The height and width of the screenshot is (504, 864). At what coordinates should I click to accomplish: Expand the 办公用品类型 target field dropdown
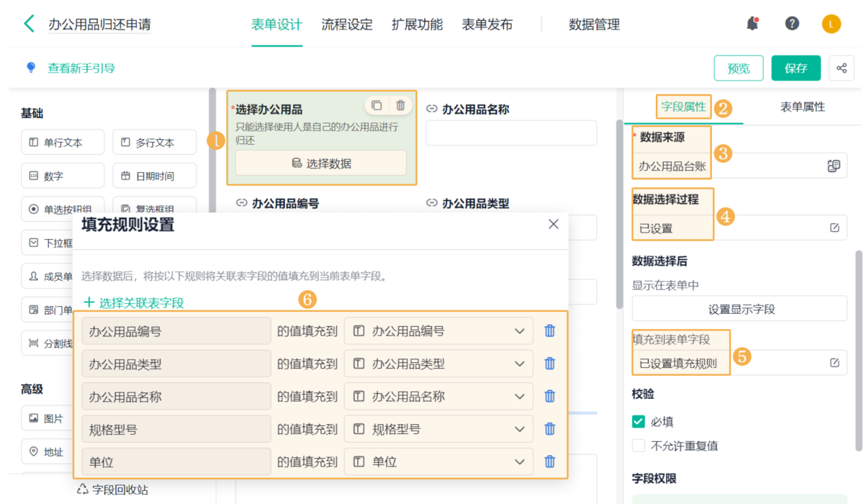pyautogui.click(x=519, y=364)
